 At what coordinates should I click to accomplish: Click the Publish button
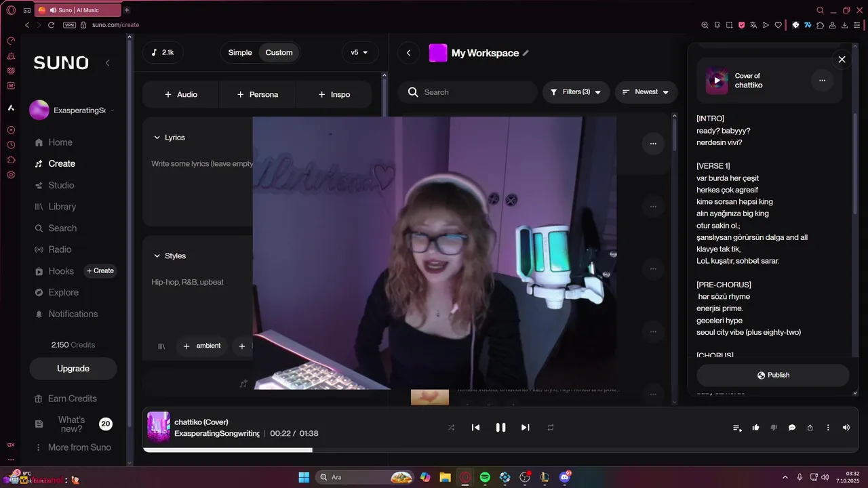click(x=772, y=375)
